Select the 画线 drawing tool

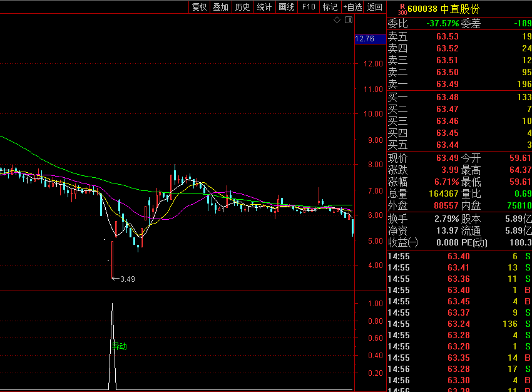286,7
